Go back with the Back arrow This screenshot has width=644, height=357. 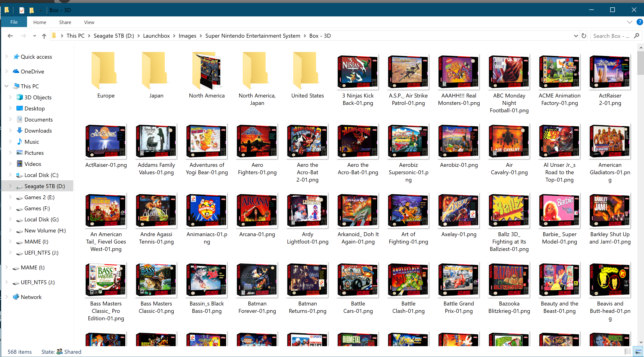(x=10, y=36)
